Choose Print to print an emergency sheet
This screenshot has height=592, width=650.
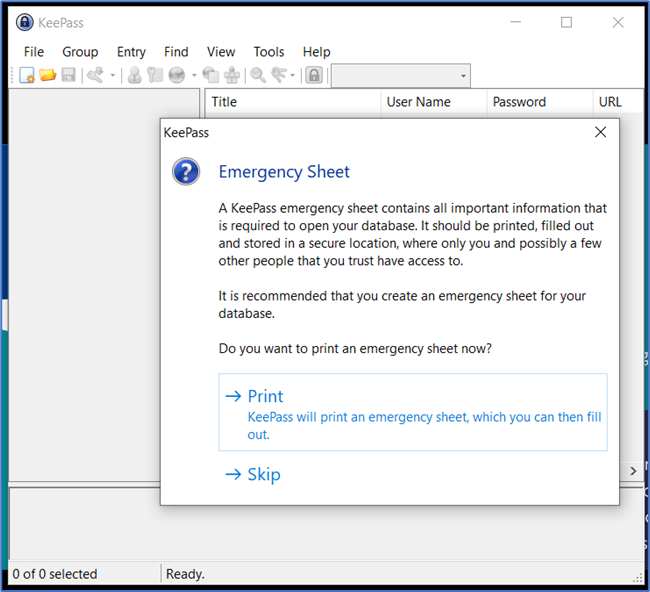(413, 412)
